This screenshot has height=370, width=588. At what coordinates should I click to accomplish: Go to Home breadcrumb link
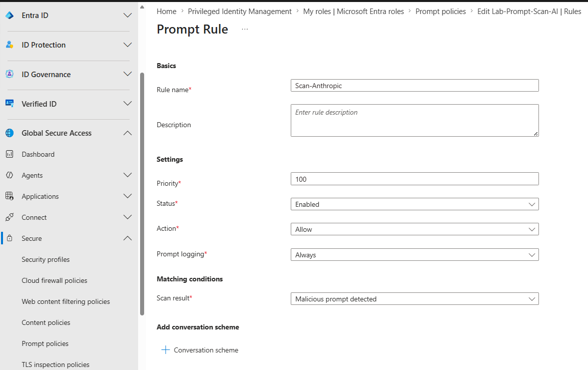coord(167,12)
